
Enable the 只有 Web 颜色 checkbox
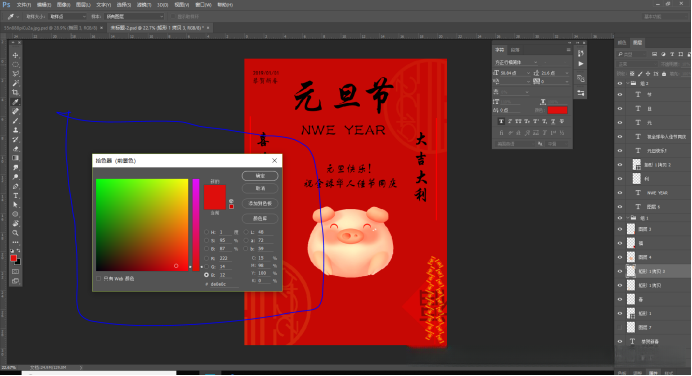pyautogui.click(x=98, y=278)
